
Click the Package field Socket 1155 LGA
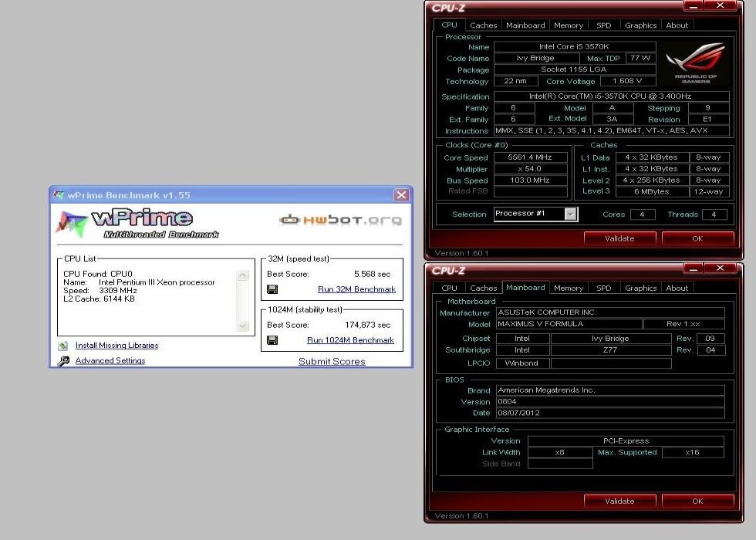coord(574,69)
